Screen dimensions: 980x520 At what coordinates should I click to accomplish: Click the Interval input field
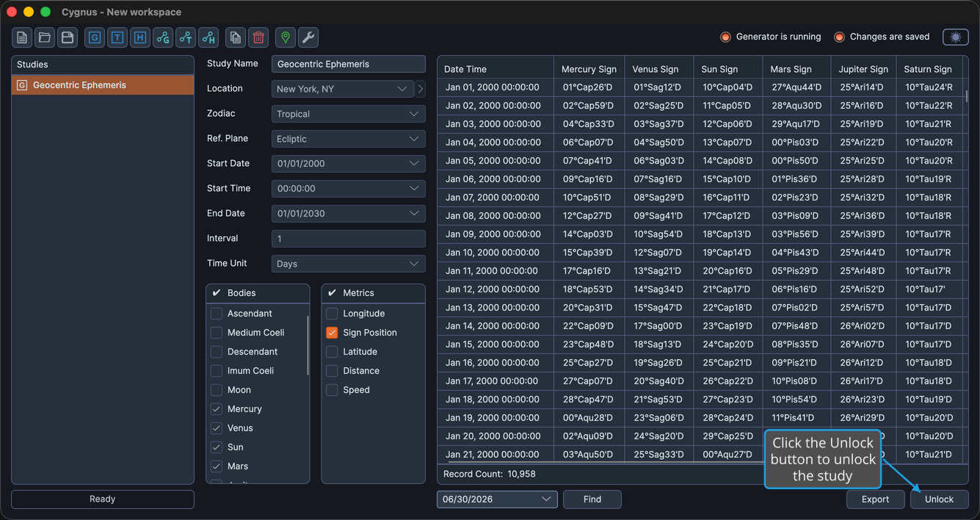click(x=349, y=239)
